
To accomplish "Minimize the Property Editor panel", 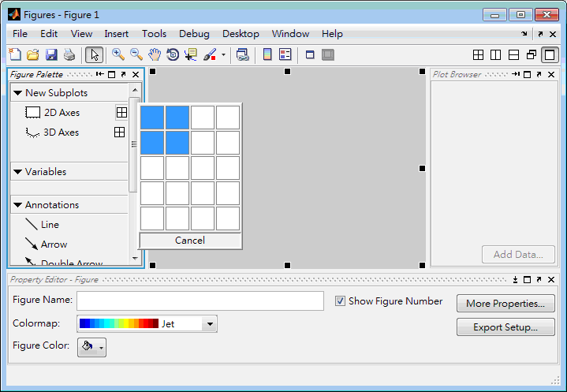I will pos(515,279).
